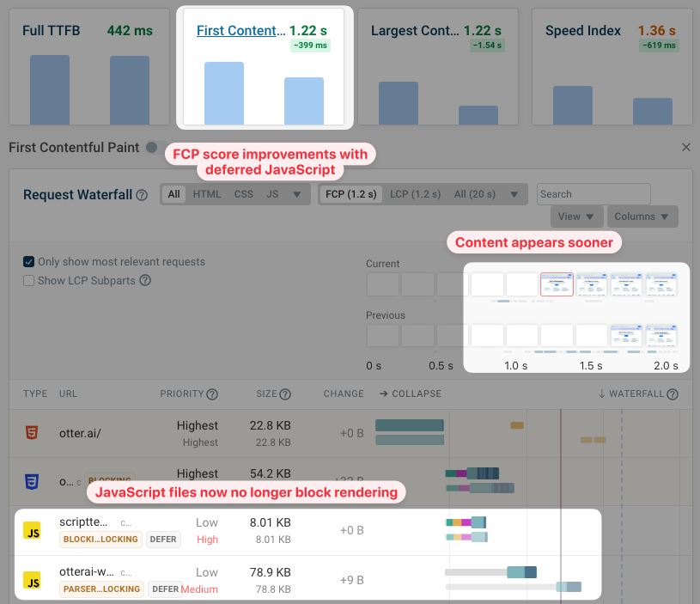Screen dimensions: 700x604
Task: Click the PARSER...LOCKING tag
Action: pos(102,589)
